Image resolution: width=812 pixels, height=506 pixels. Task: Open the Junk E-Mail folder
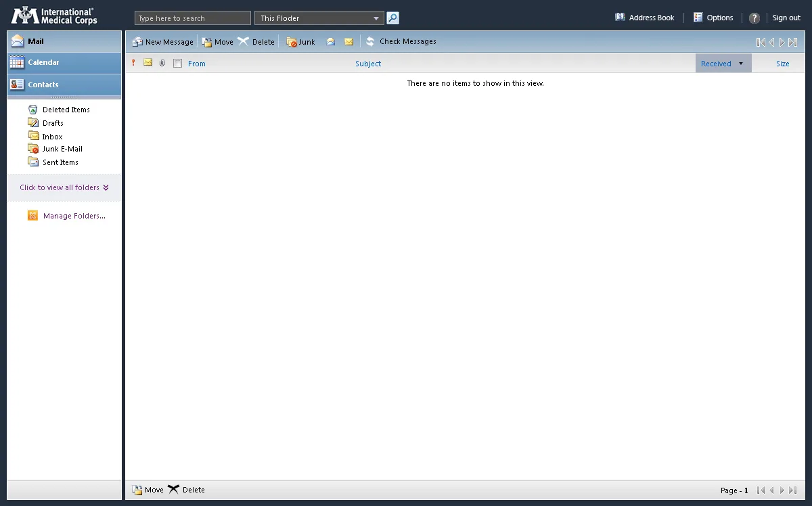coord(55,149)
